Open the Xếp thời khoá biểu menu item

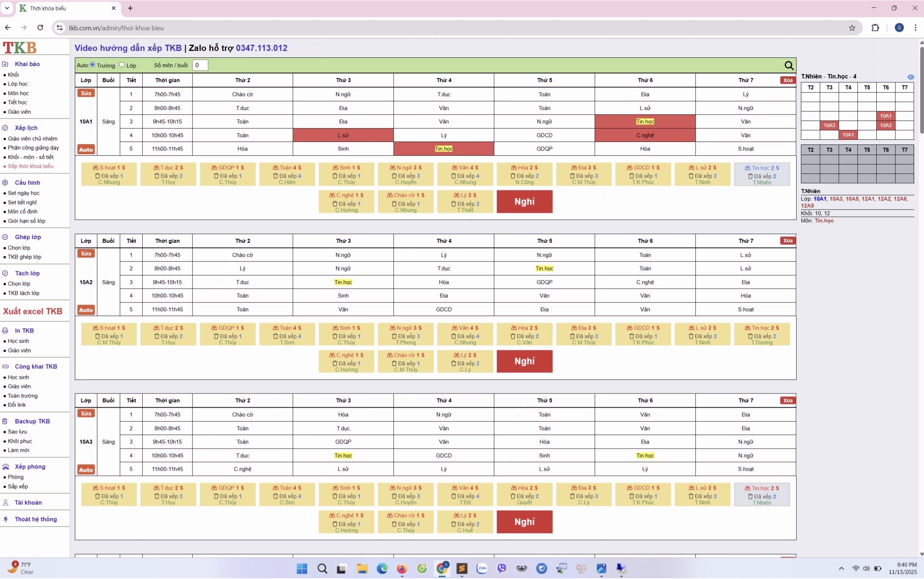31,166
